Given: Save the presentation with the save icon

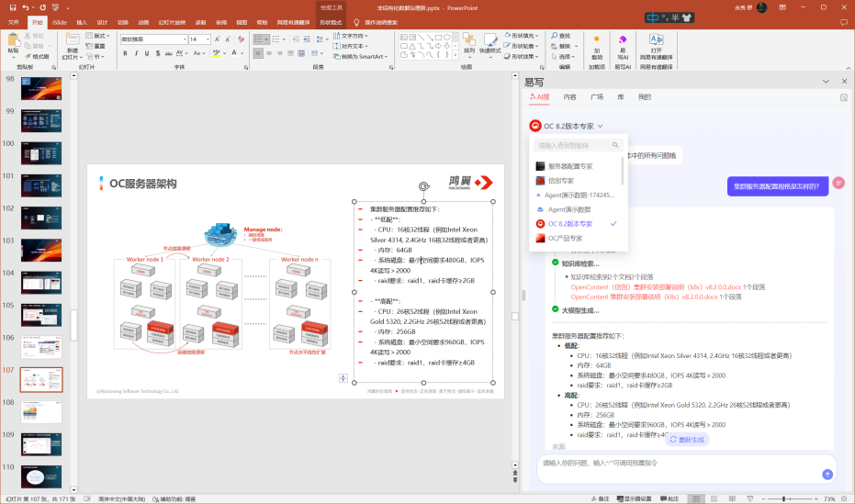Looking at the screenshot, I should [13, 7].
